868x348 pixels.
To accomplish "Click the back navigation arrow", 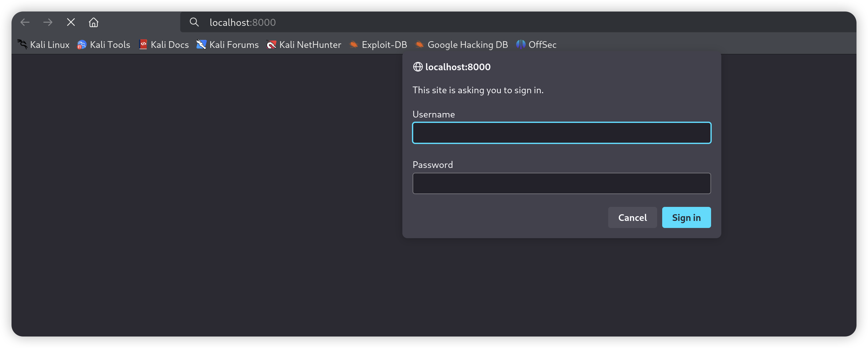I will [x=25, y=22].
